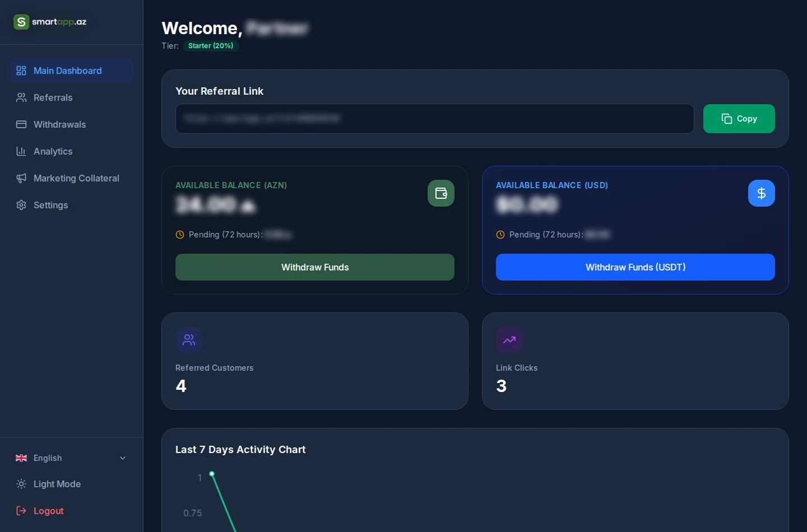Click the Marketing Collateral megaphone icon
The height and width of the screenshot is (532, 807).
pos(21,178)
